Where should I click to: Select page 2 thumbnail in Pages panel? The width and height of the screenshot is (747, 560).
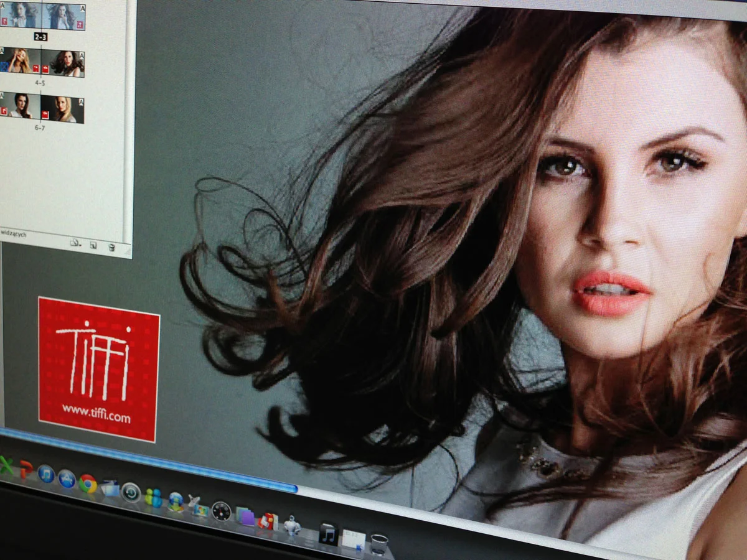click(21, 16)
